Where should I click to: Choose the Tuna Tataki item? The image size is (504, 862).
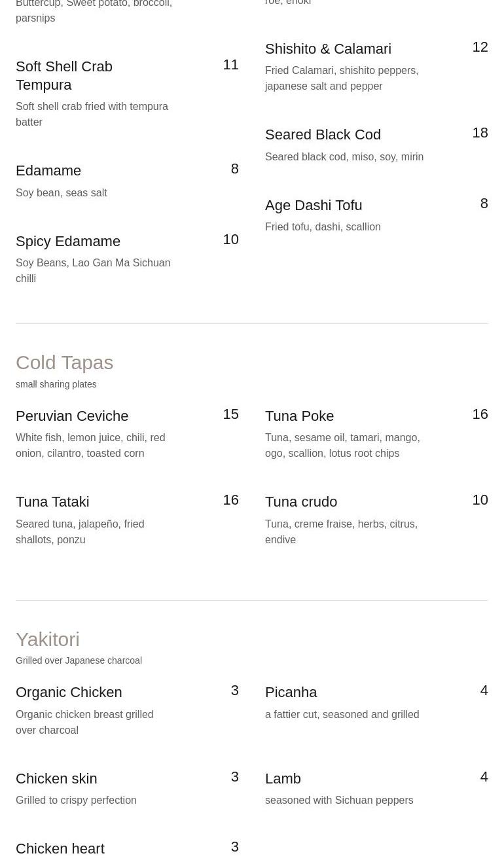[x=52, y=502]
